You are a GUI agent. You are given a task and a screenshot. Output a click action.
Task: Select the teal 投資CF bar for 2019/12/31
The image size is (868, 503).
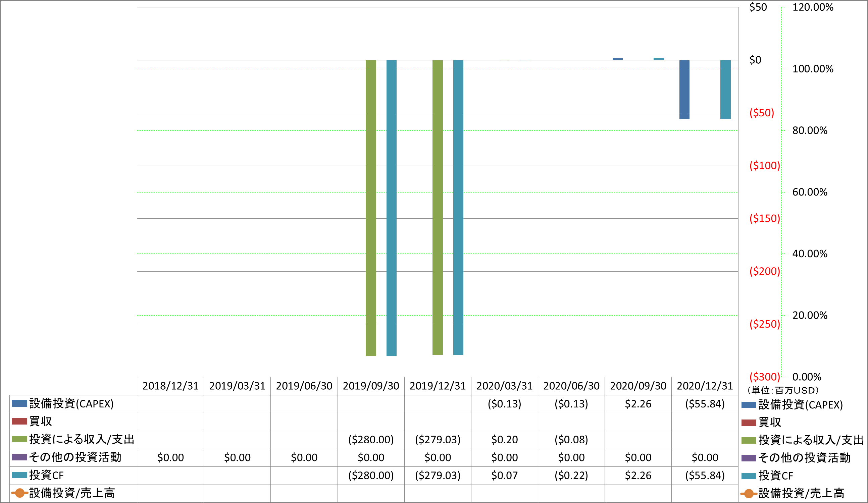(458, 207)
